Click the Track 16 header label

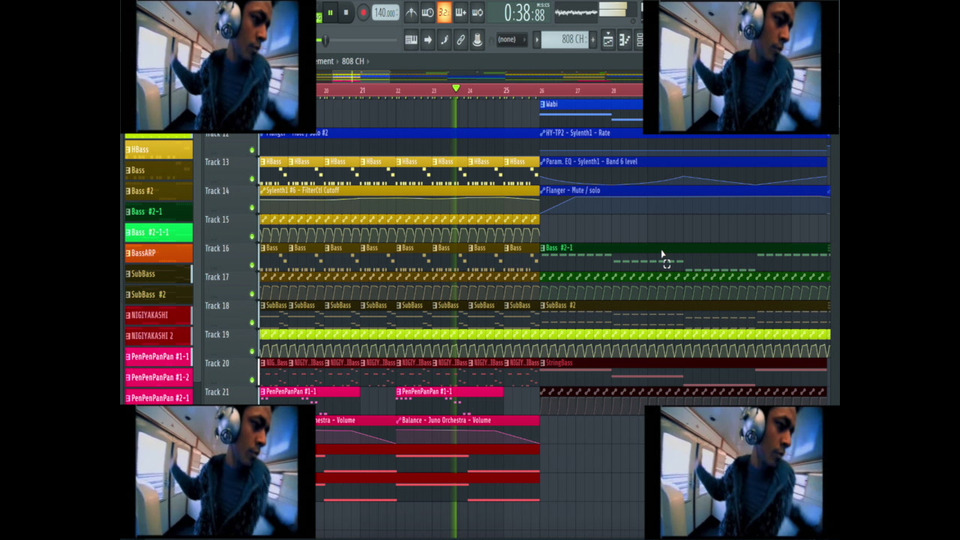217,249
